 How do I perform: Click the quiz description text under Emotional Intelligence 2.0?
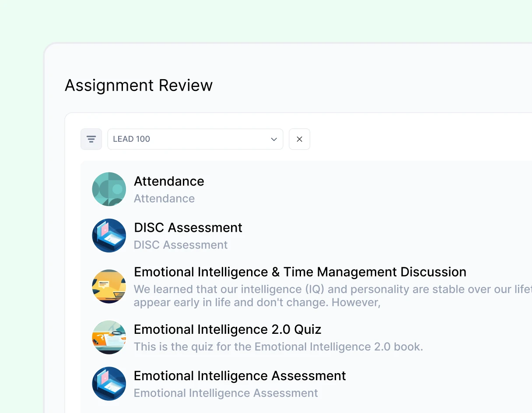click(279, 346)
